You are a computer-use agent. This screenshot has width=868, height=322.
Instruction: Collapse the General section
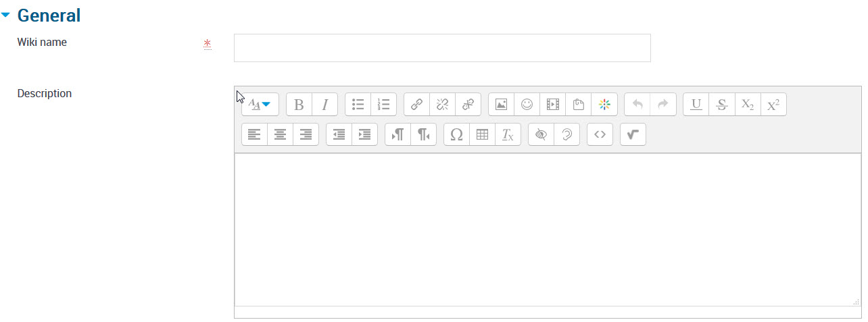[x=6, y=15]
